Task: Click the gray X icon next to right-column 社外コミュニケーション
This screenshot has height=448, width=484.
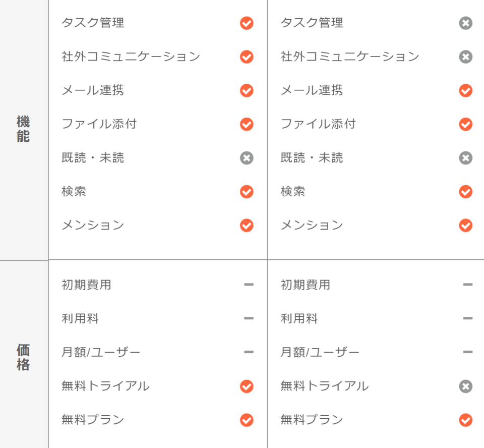Action: click(x=465, y=57)
